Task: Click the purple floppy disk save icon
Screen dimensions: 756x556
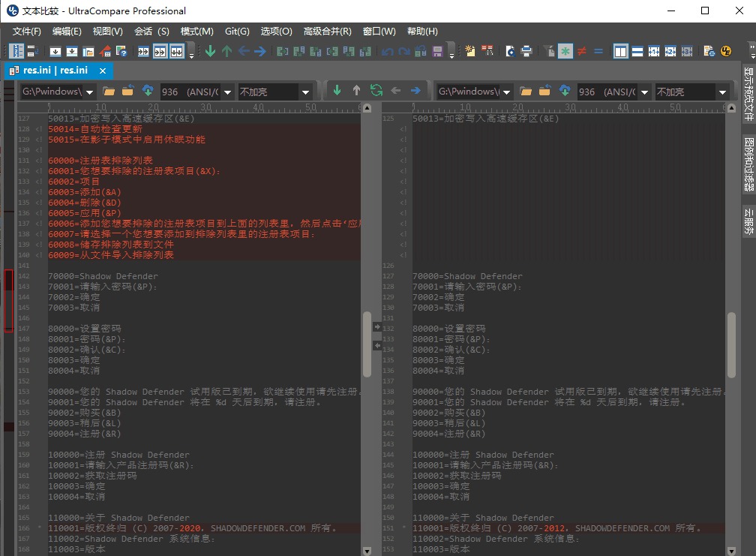Action: pyautogui.click(x=437, y=50)
